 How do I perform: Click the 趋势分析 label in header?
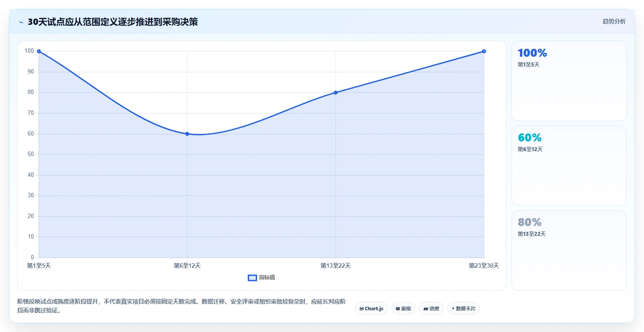pyautogui.click(x=614, y=21)
